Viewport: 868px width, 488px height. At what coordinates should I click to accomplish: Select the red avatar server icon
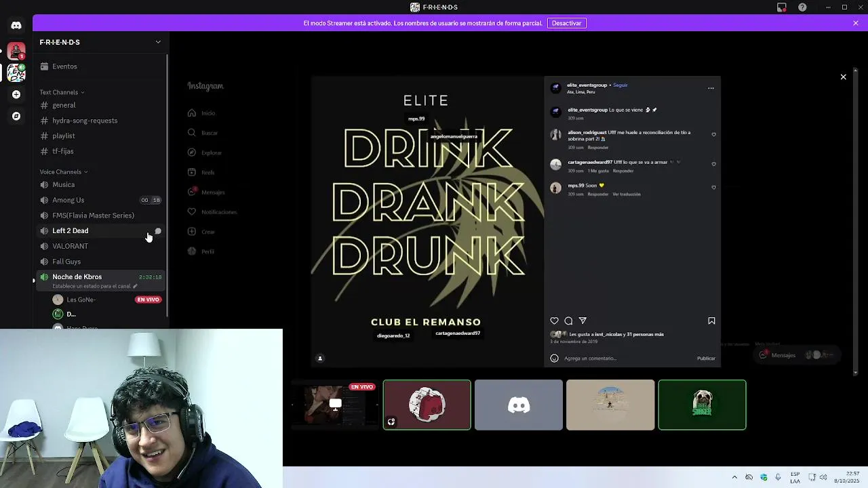pos(16,51)
